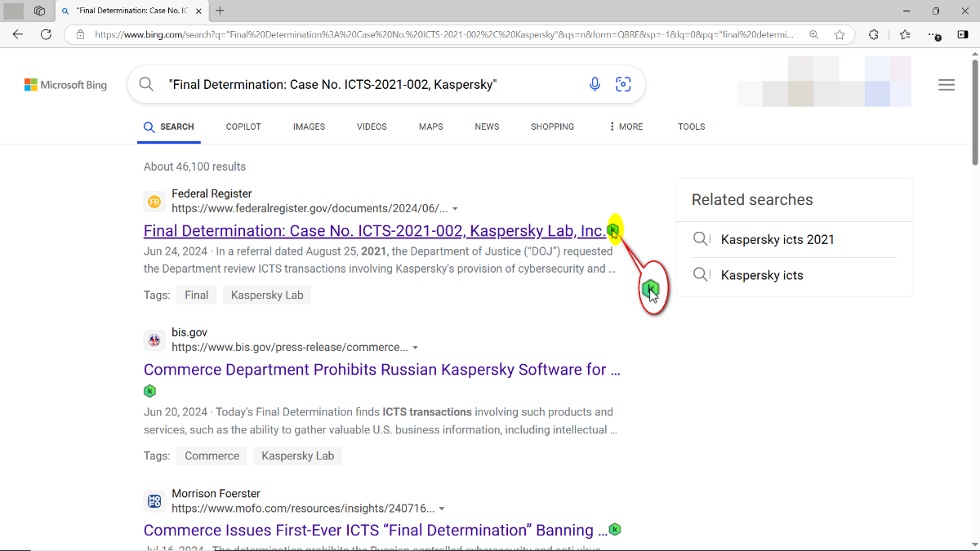Open a new browser tab

coord(220,11)
